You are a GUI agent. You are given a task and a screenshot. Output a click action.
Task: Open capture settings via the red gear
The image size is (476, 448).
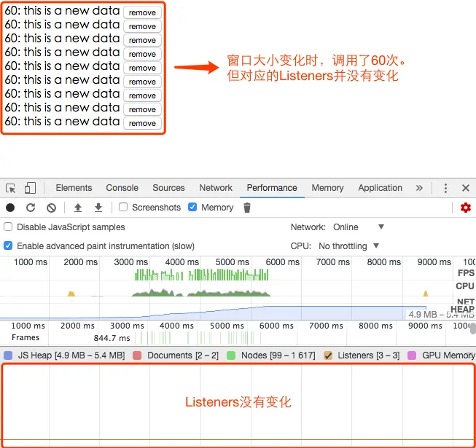[465, 208]
